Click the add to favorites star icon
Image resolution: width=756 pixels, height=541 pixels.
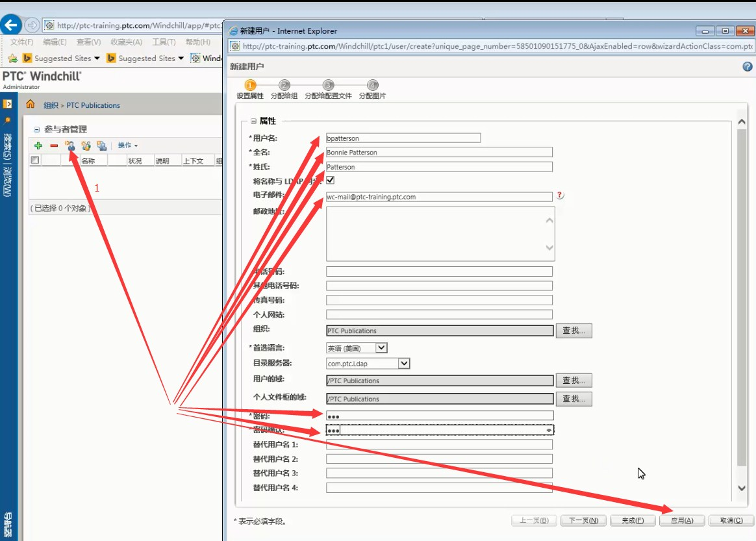12,58
